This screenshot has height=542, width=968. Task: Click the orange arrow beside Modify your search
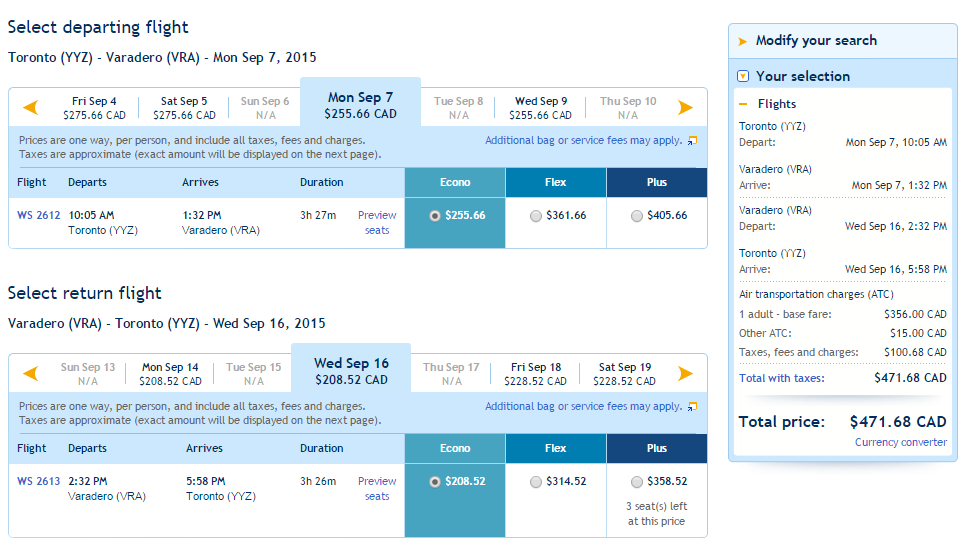743,41
